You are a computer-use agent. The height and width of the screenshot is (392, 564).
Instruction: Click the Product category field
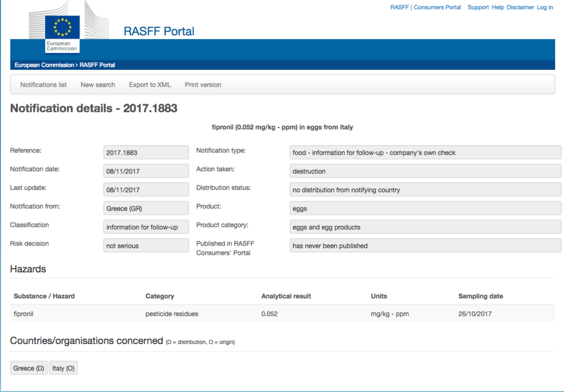click(x=425, y=227)
